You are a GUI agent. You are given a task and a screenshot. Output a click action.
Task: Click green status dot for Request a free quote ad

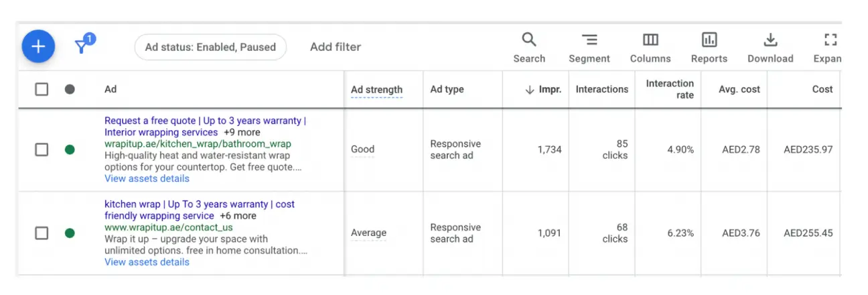[x=70, y=150]
